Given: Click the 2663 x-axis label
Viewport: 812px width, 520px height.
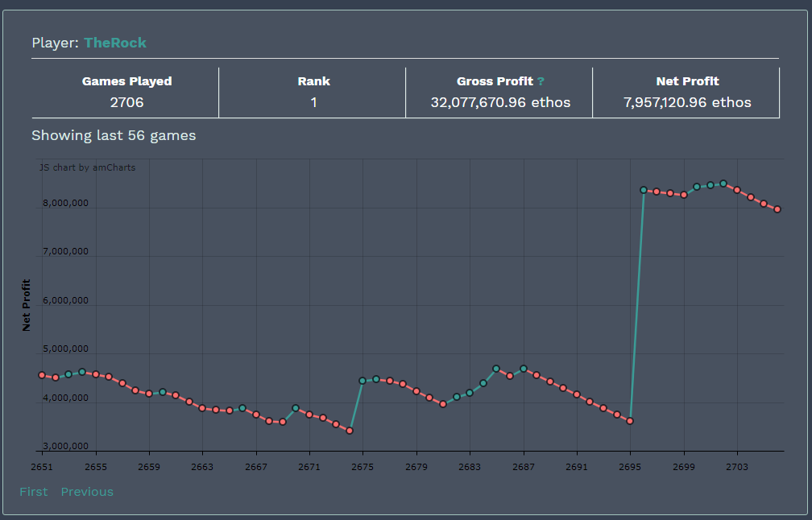Looking at the screenshot, I should pyautogui.click(x=202, y=467).
